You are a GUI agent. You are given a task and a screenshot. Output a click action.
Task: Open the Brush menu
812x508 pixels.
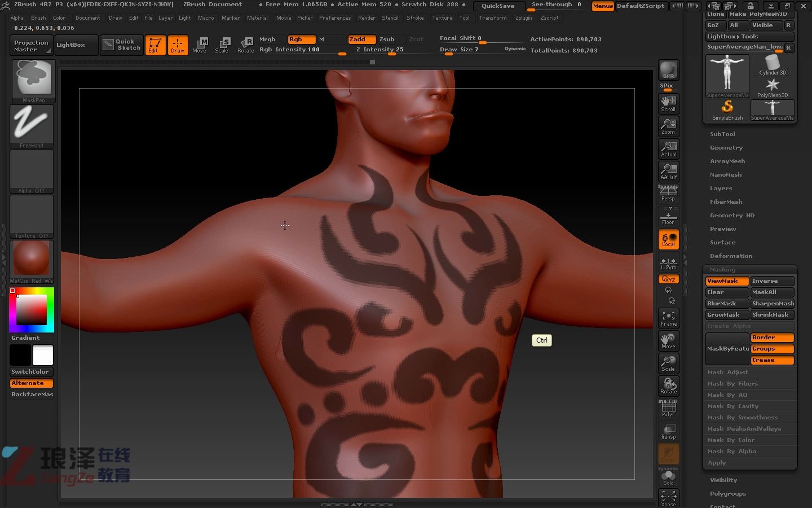point(38,18)
